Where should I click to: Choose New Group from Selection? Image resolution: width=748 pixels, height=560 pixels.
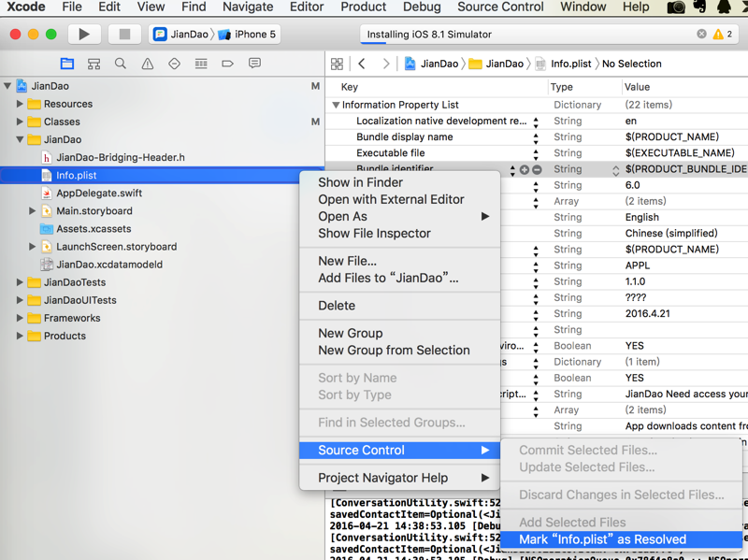400,351
